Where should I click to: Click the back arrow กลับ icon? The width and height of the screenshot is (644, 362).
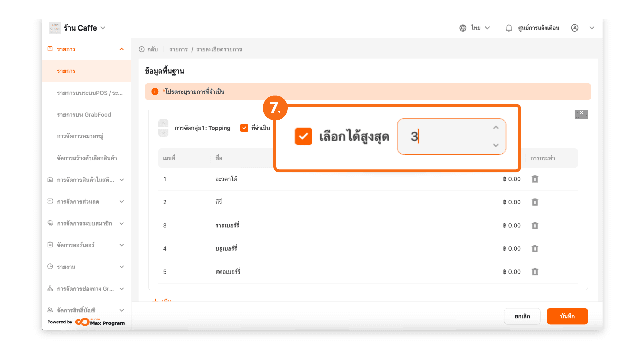click(x=142, y=49)
